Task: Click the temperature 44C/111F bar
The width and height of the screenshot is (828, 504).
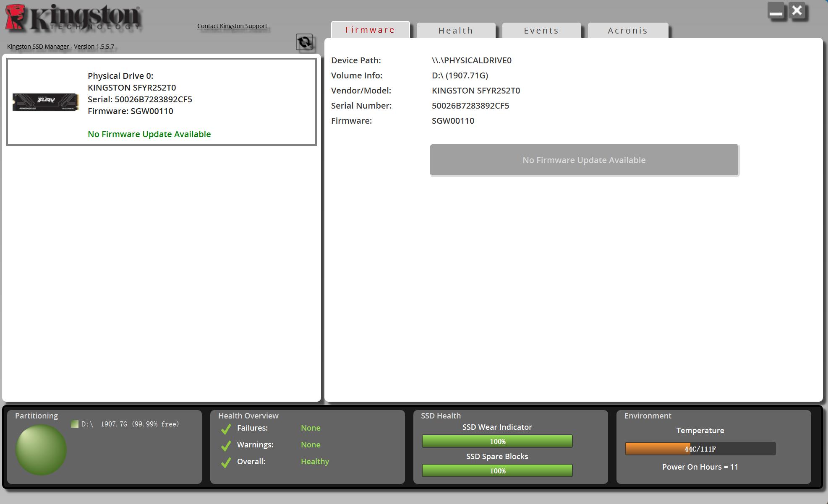Action: pos(700,449)
